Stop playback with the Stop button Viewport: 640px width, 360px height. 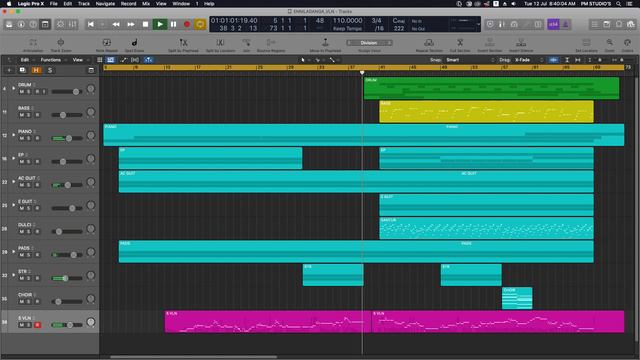145,24
